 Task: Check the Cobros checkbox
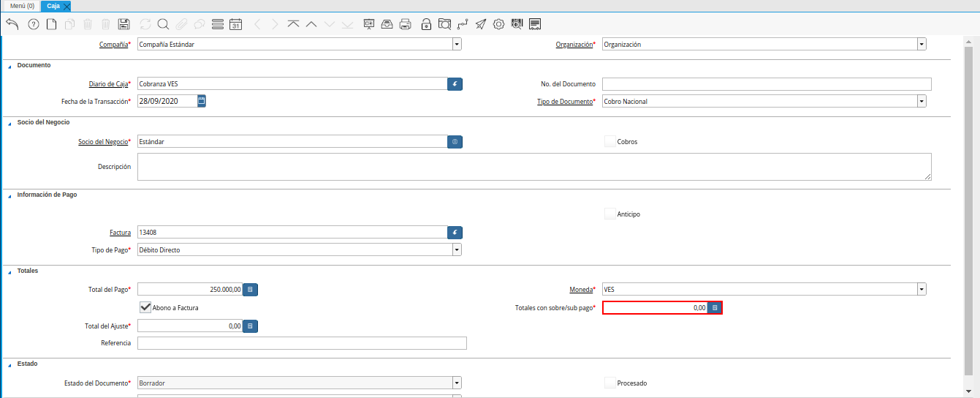[610, 142]
